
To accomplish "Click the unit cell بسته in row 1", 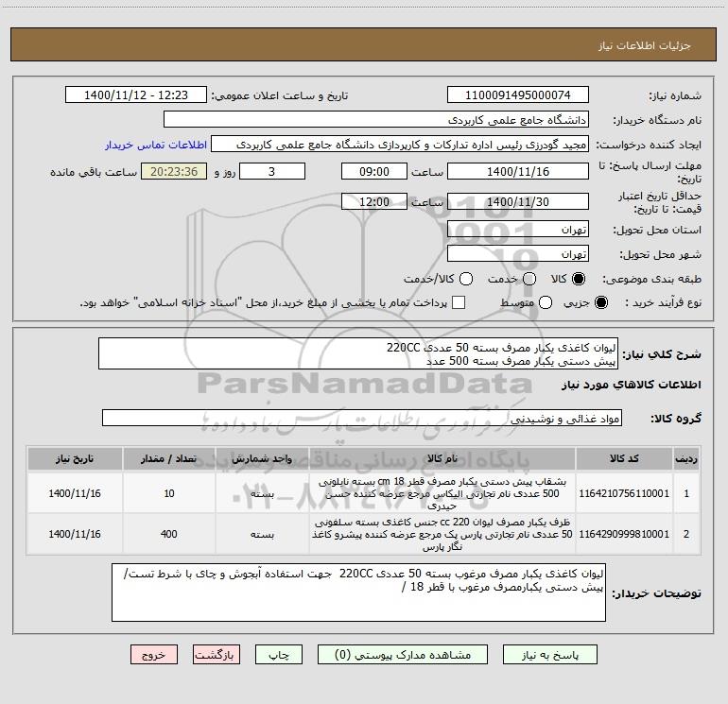I will tap(262, 493).
